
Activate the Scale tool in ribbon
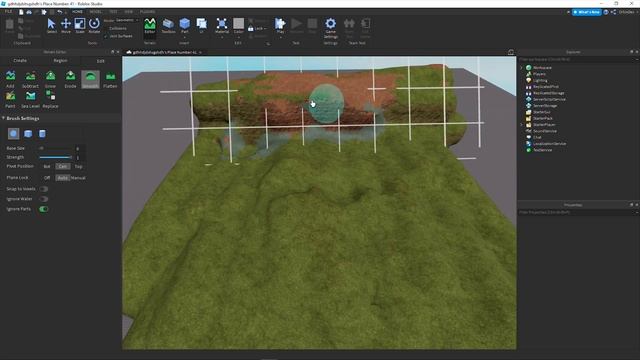click(x=80, y=26)
